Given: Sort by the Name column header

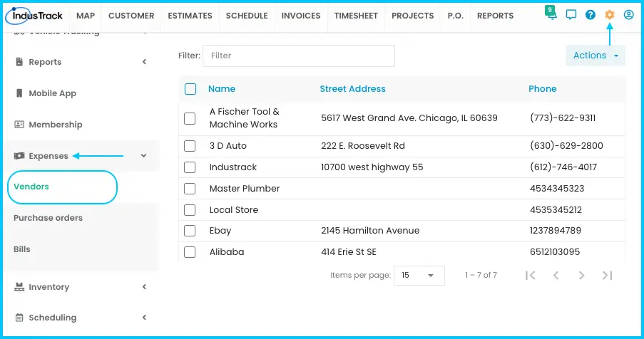Looking at the screenshot, I should [222, 89].
